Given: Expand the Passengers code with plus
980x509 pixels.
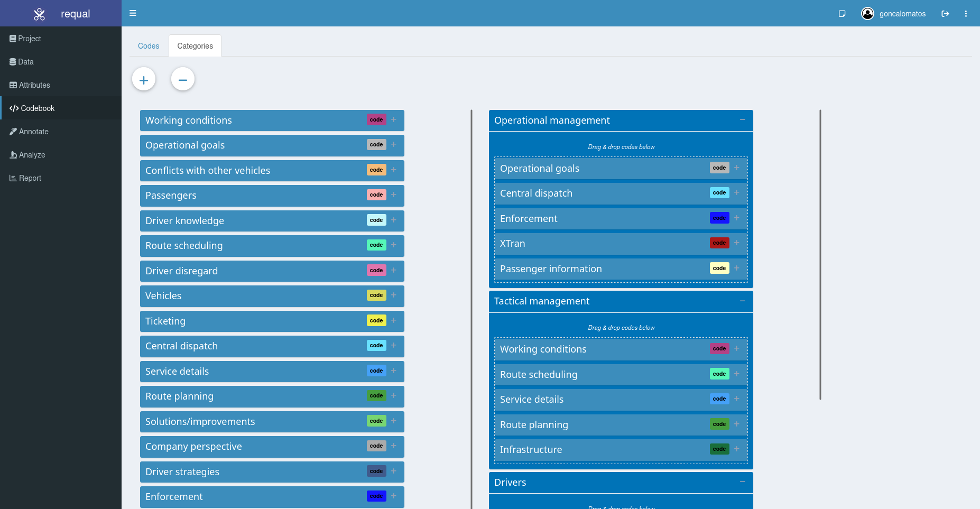Looking at the screenshot, I should click(x=394, y=195).
